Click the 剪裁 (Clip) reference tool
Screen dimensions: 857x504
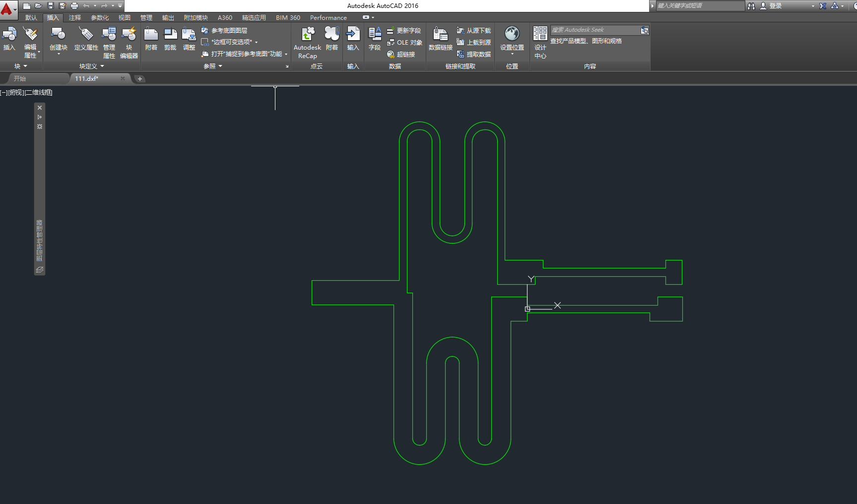(170, 40)
